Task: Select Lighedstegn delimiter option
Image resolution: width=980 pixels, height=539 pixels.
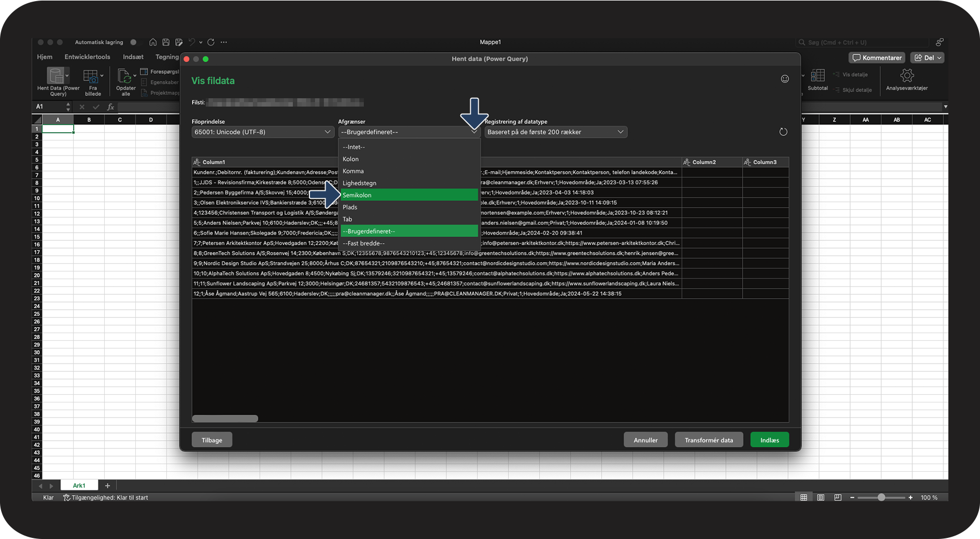Action: pos(409,183)
